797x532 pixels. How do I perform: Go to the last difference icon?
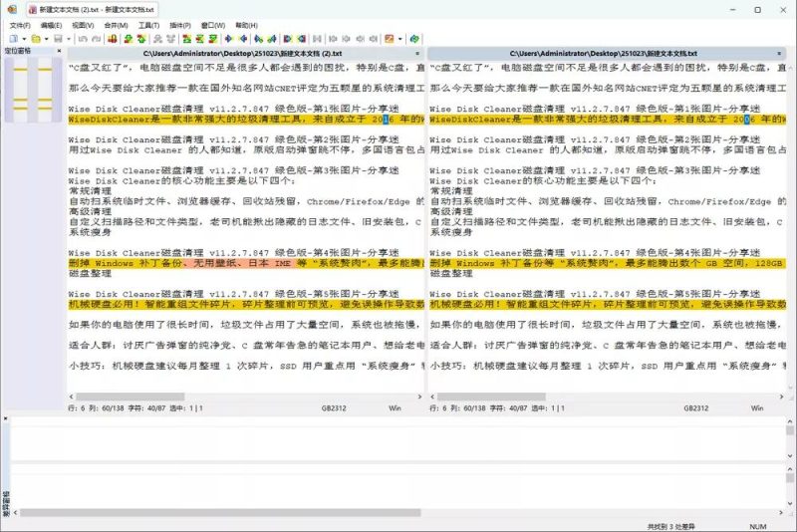point(214,39)
